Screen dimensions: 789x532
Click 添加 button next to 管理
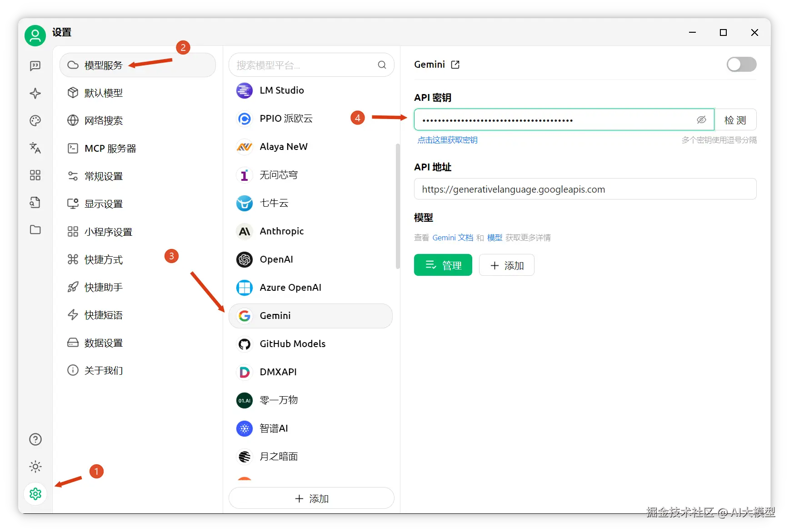click(507, 265)
